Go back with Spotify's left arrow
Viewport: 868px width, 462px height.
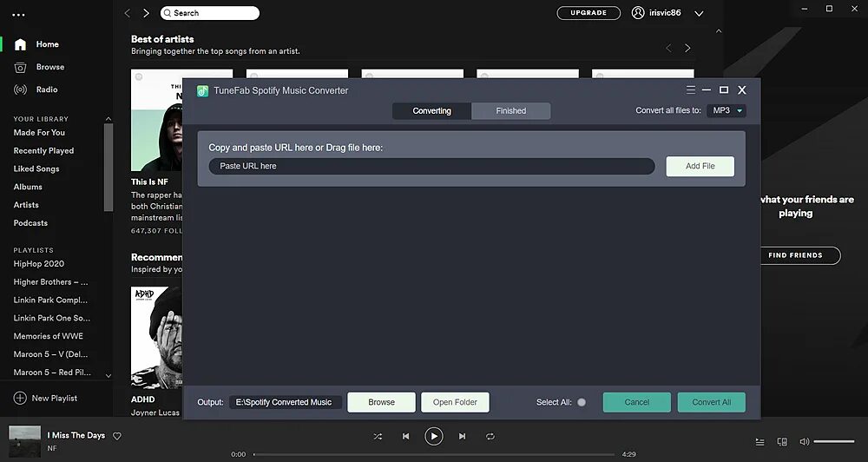click(128, 13)
